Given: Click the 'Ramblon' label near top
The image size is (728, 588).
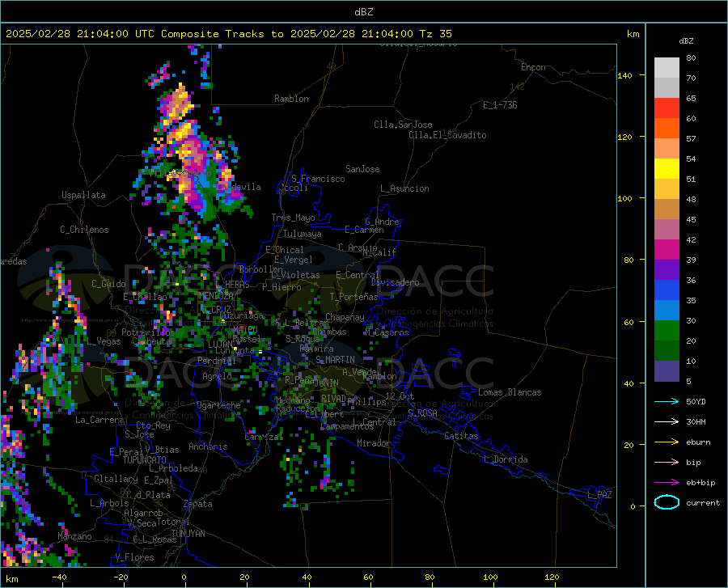Looking at the screenshot, I should [x=291, y=99].
